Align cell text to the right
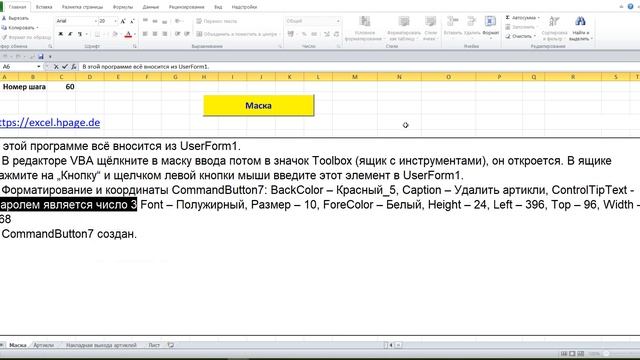The height and width of the screenshot is (360, 640). (164, 34)
